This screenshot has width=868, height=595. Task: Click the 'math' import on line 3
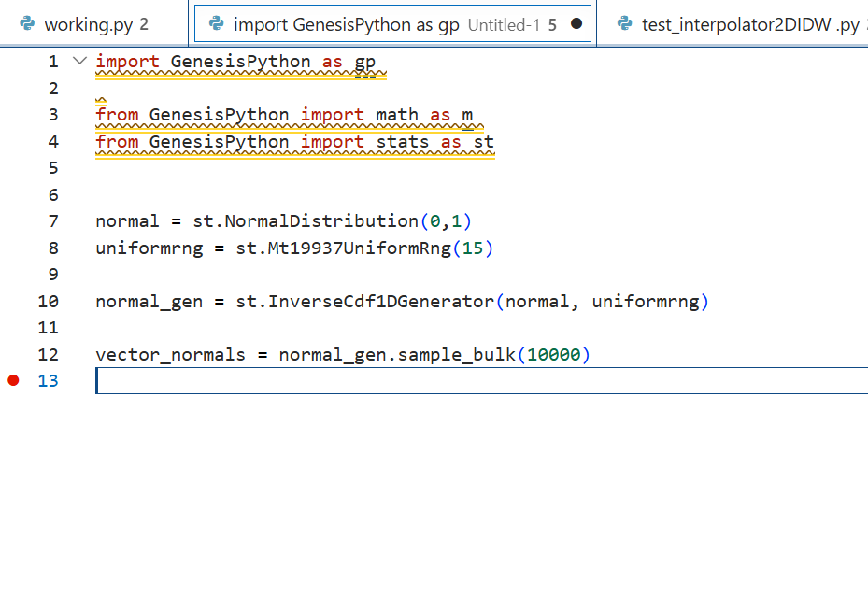click(397, 115)
